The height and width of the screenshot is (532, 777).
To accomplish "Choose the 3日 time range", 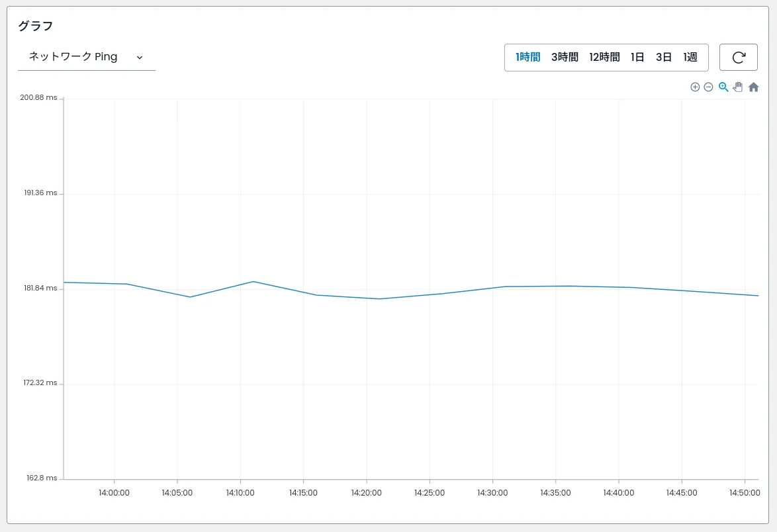I will tap(664, 58).
